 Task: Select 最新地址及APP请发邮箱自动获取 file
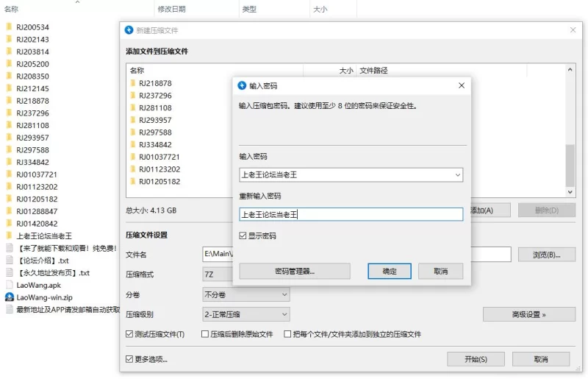click(x=62, y=310)
